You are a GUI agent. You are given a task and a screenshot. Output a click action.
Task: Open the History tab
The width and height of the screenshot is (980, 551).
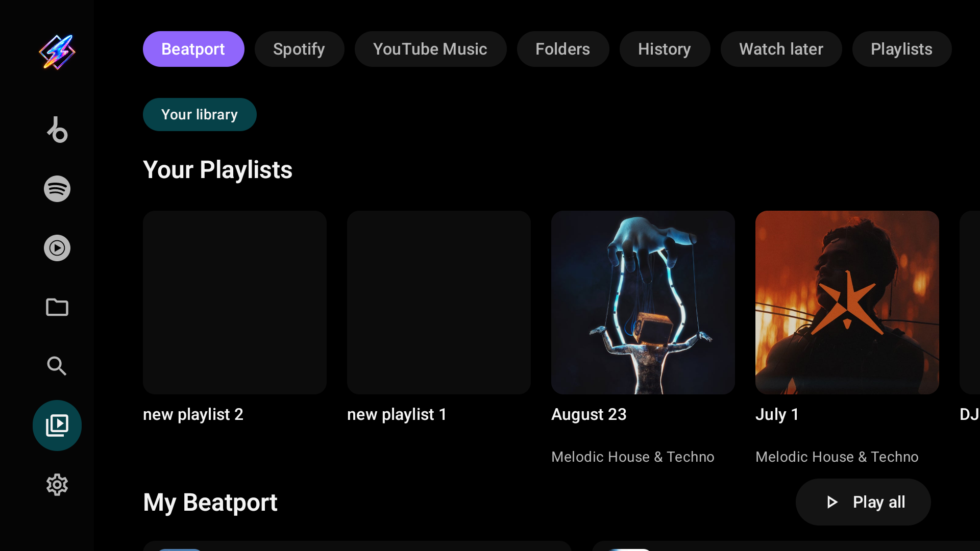tap(665, 49)
